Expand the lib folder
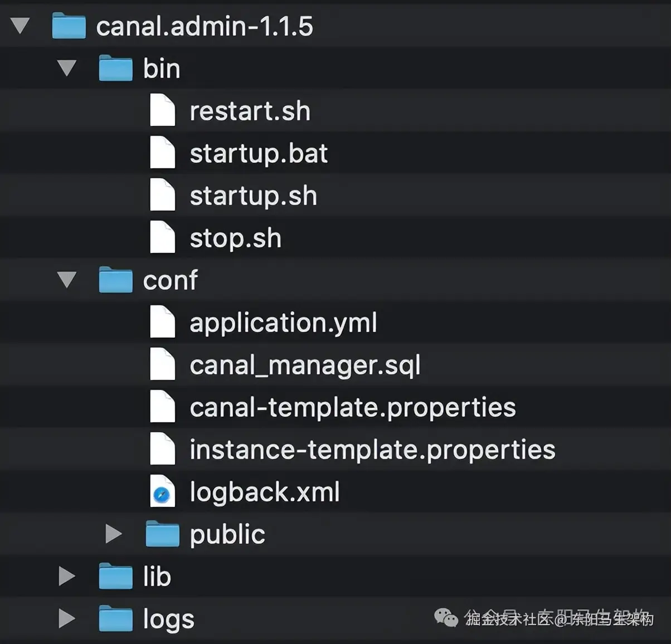 [67, 576]
